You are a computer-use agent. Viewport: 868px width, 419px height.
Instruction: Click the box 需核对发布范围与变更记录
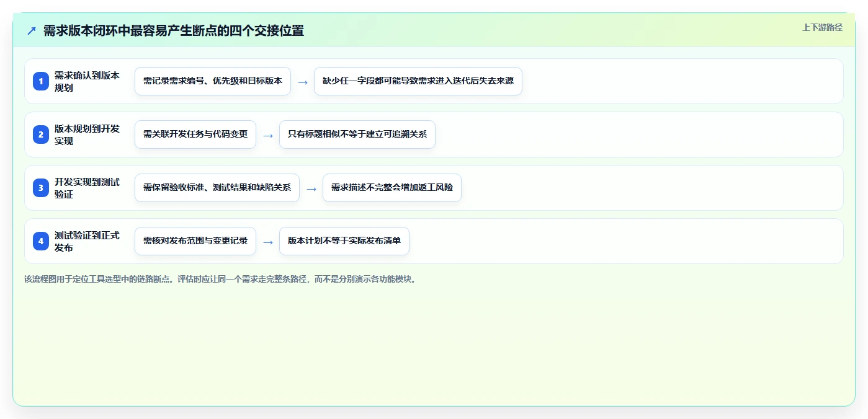click(x=195, y=241)
